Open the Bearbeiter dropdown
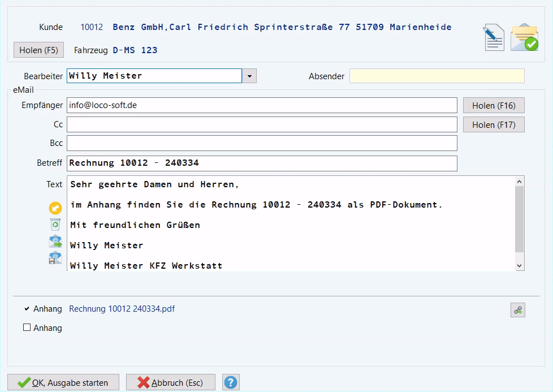 [x=249, y=75]
